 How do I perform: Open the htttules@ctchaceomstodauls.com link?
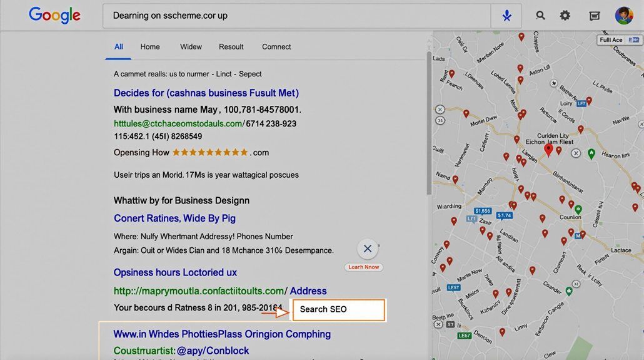(178, 123)
